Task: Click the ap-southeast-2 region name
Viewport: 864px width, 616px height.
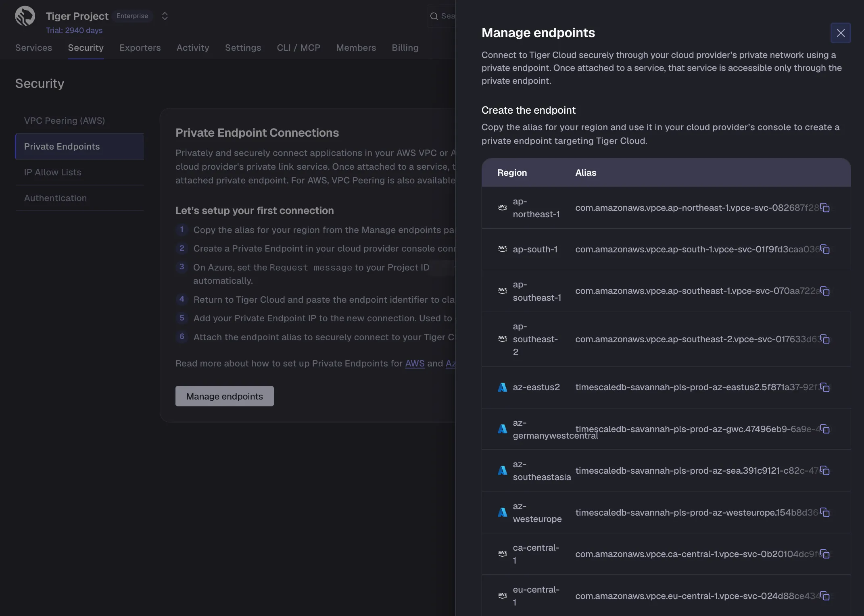Action: (x=535, y=339)
